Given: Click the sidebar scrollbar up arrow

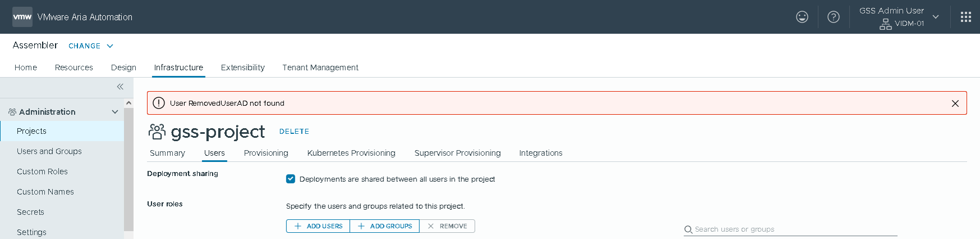Looking at the screenshot, I should coord(129,103).
